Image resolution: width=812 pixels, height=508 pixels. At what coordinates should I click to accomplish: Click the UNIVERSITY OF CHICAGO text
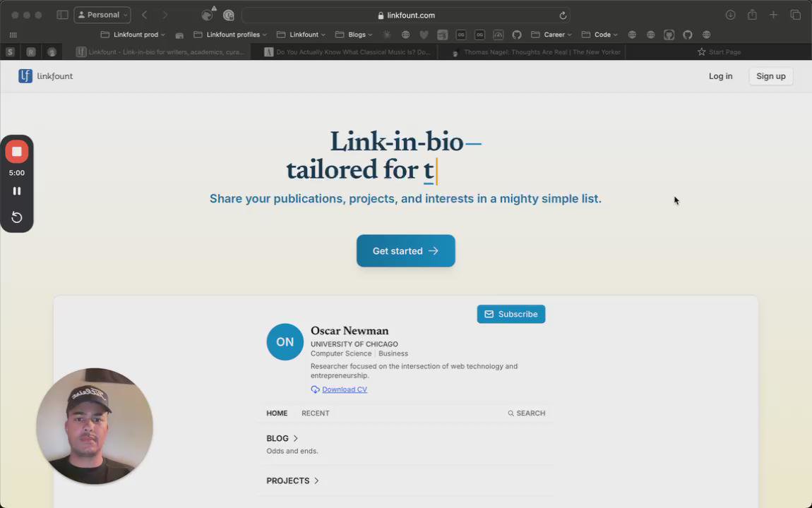pyautogui.click(x=354, y=344)
